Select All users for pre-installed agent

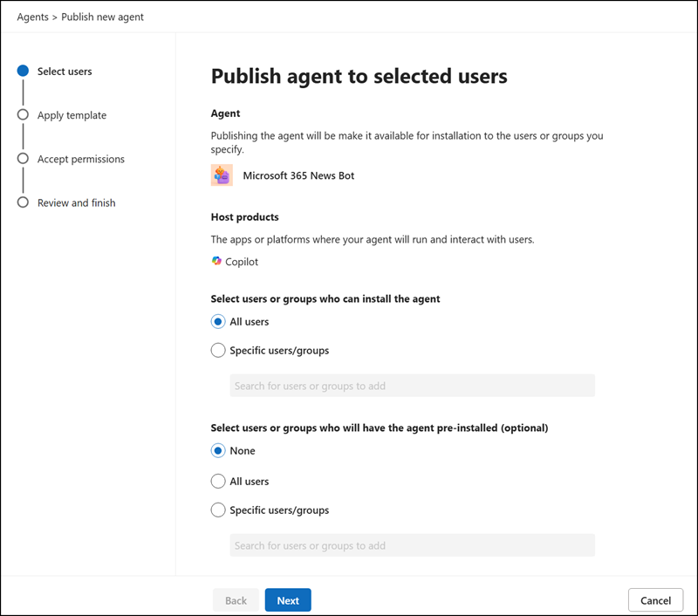coord(218,481)
